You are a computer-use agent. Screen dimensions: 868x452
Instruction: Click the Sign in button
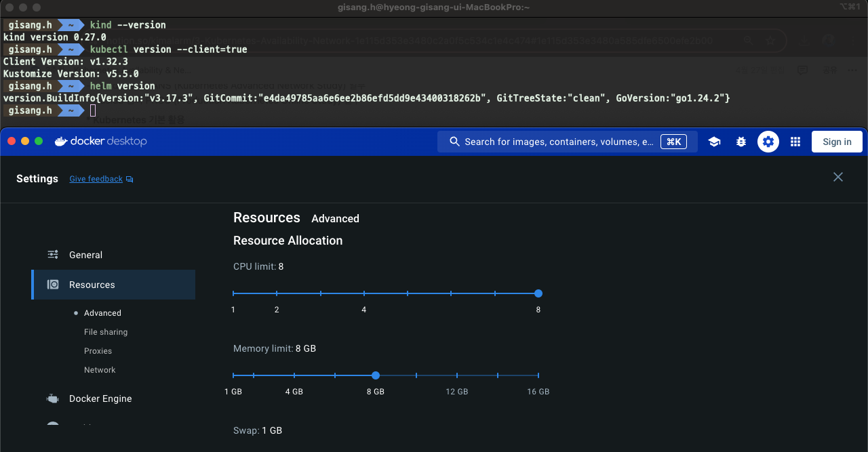pyautogui.click(x=837, y=142)
